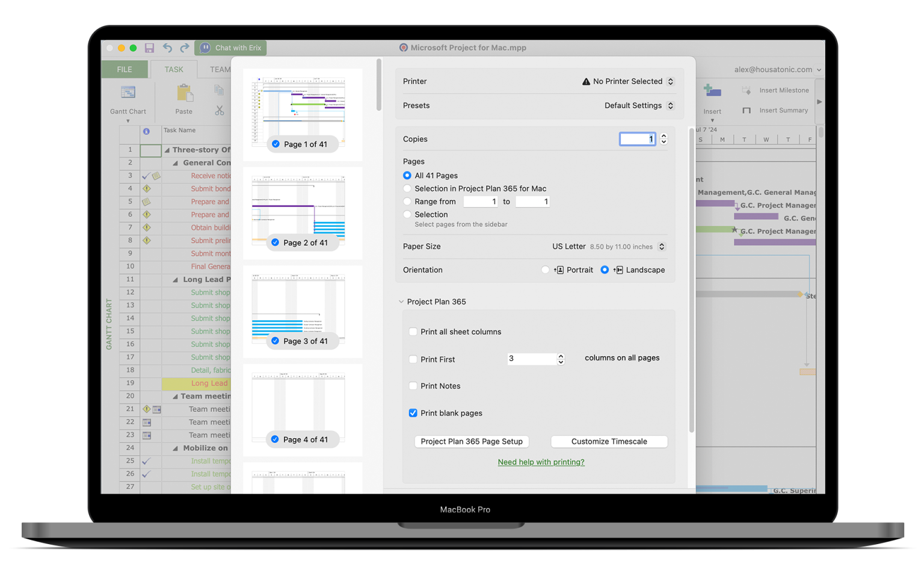Open Project Plan 365 Page Setup

(472, 441)
